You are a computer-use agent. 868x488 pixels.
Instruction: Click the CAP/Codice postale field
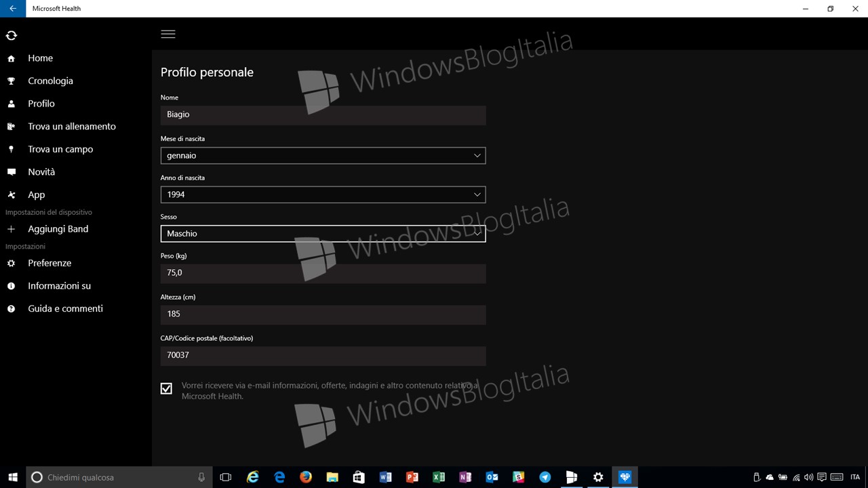pyautogui.click(x=323, y=355)
